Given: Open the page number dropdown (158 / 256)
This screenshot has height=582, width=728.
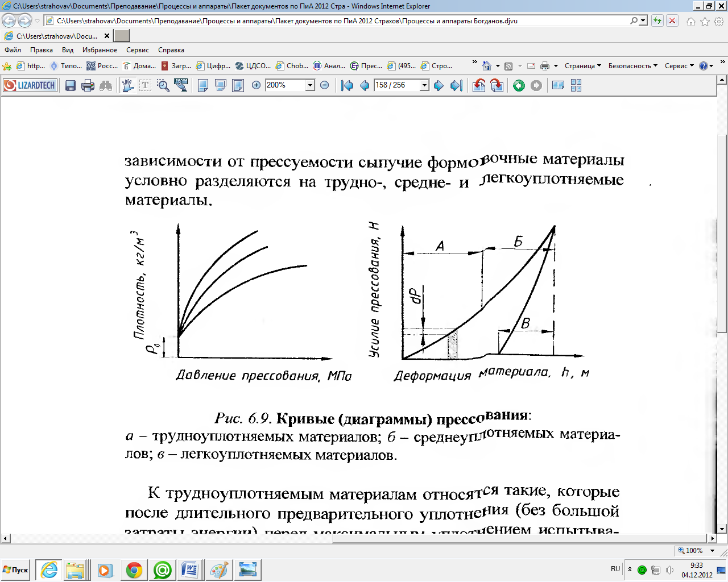Looking at the screenshot, I should pyautogui.click(x=424, y=85).
